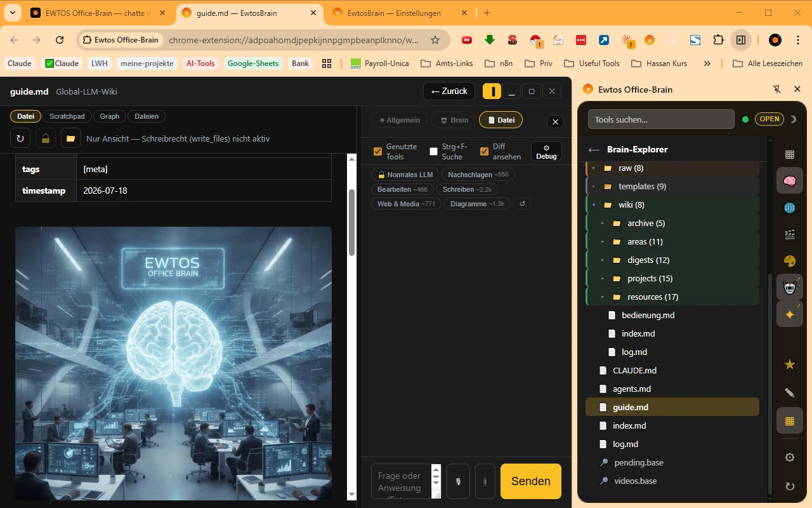Click the paperclip attachment icon
This screenshot has height=508, width=812.
pos(485,481)
